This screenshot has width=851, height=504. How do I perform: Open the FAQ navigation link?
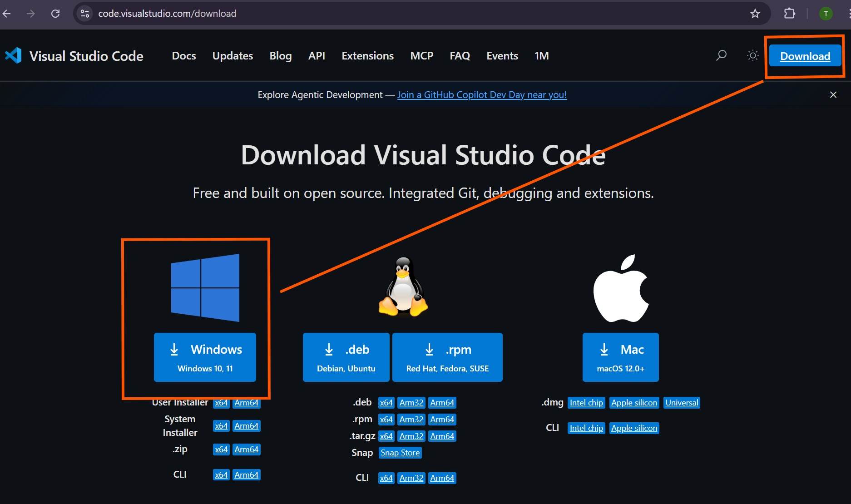[460, 55]
